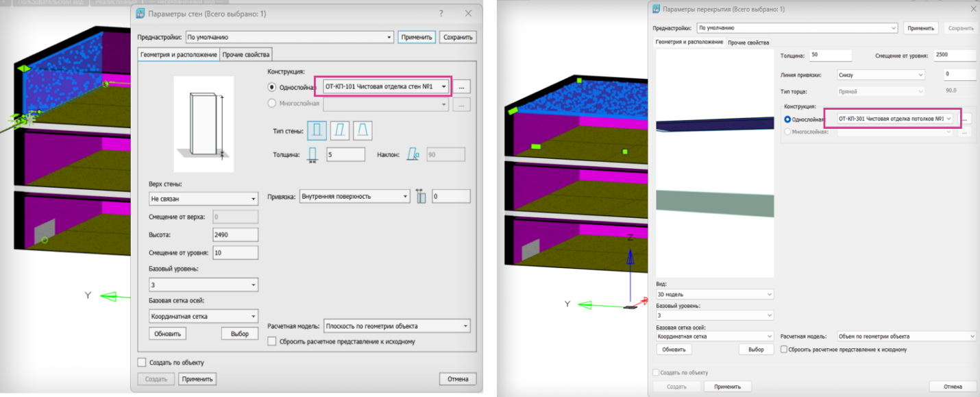Open slab construction browse ellipsis button
Image resolution: width=980 pixels, height=397 pixels.
pyautogui.click(x=965, y=119)
